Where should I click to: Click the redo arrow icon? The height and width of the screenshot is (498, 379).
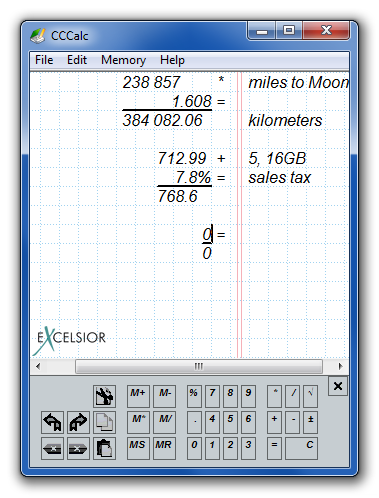pos(78,422)
